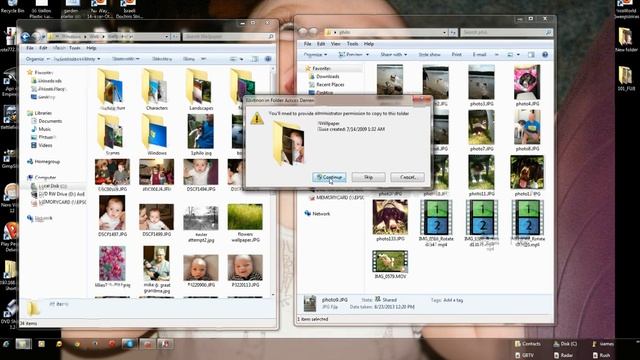Click Skip in the permission dialog
Image resolution: width=640 pixels, height=360 pixels.
368,177
